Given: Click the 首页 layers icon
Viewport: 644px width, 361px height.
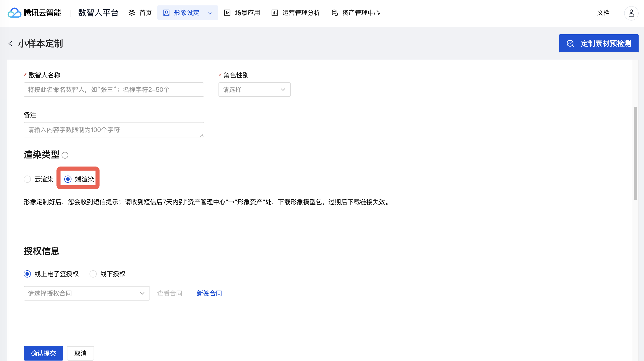Looking at the screenshot, I should tap(131, 13).
